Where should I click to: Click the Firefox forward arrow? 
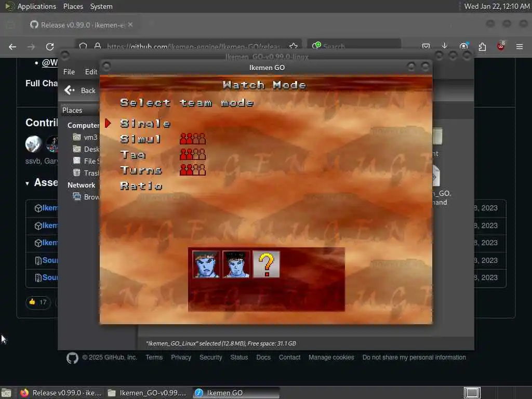[31, 47]
